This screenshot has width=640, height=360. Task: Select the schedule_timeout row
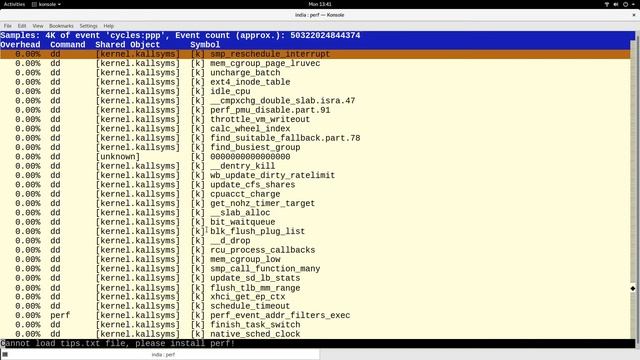tap(315, 306)
